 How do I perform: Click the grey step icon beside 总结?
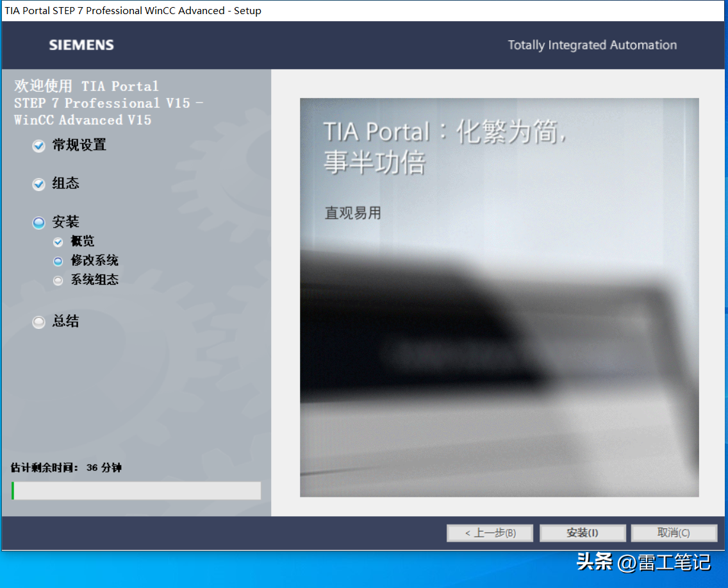[x=39, y=322]
